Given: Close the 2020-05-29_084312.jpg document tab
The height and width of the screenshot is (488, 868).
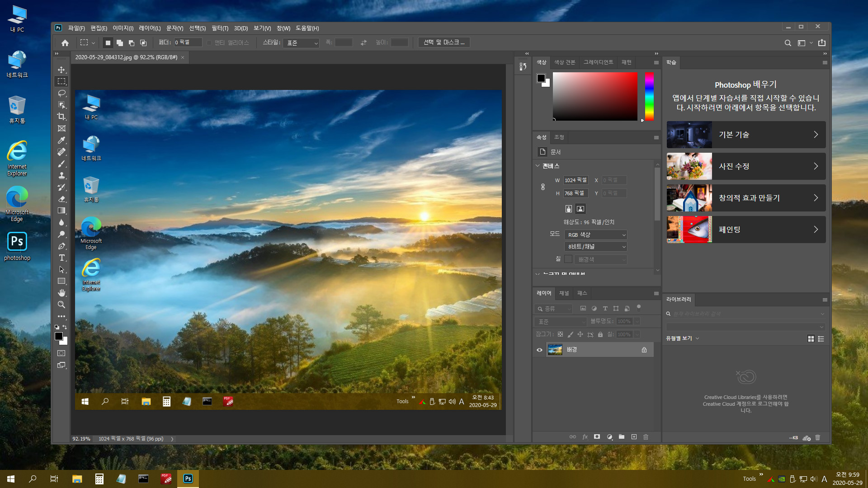Looking at the screenshot, I should click(183, 57).
